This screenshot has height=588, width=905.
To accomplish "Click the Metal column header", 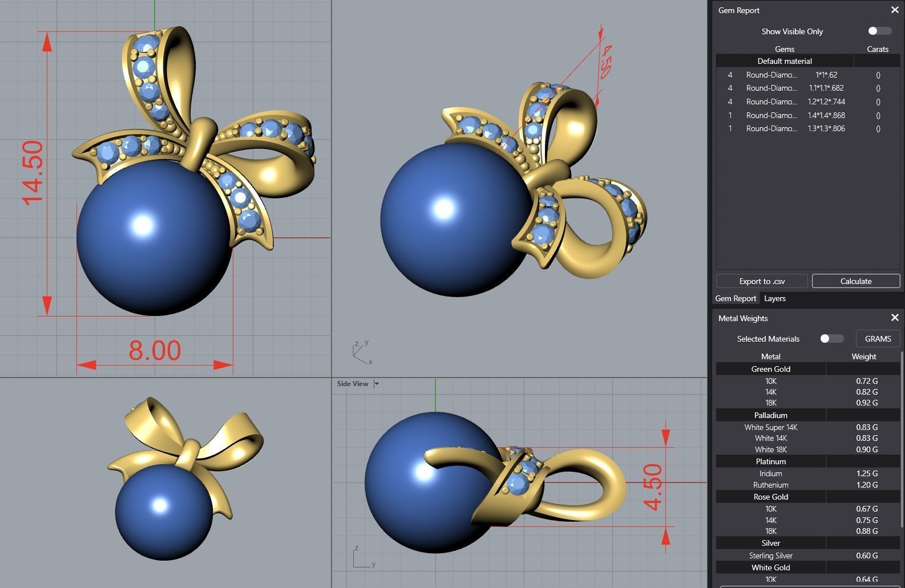I will tap(771, 356).
